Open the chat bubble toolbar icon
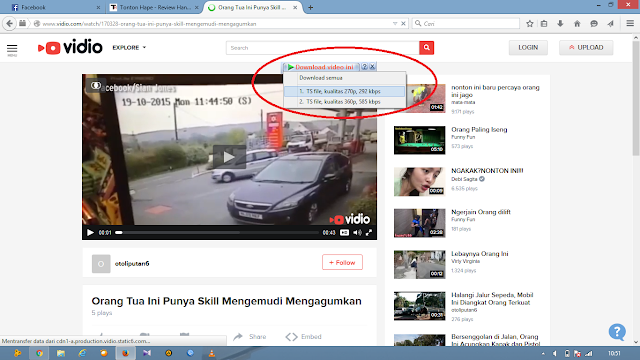This screenshot has width=640, height=360. point(594,24)
